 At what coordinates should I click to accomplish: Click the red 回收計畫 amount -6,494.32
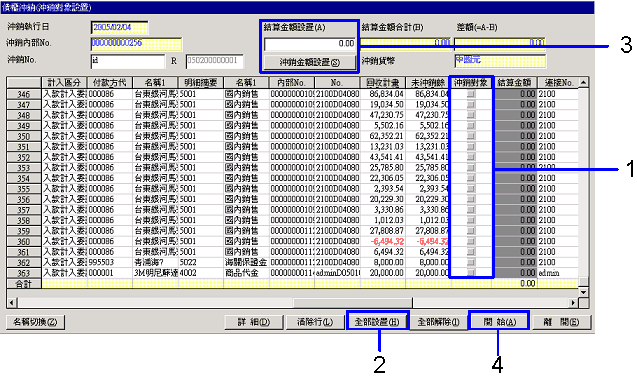click(387, 241)
